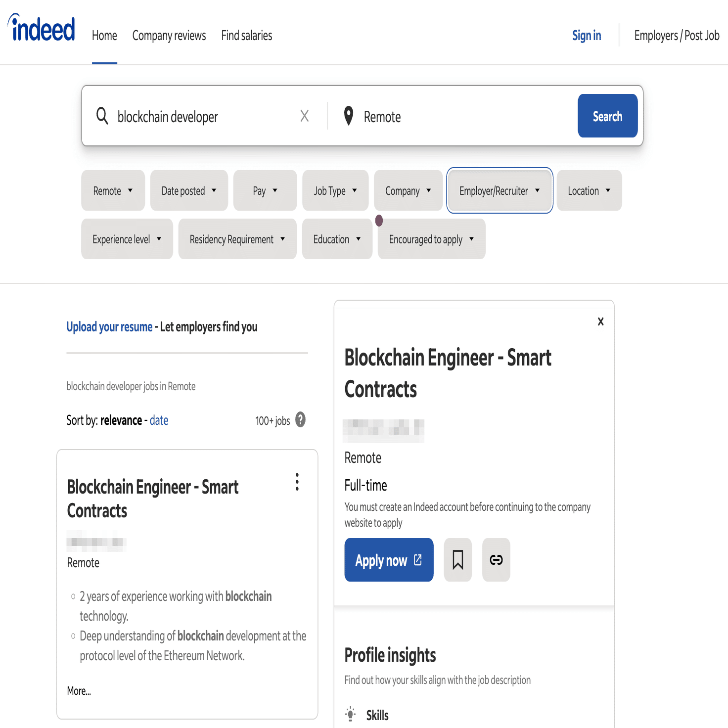This screenshot has width=728, height=728.
Task: Open the Find salaries page
Action: [x=246, y=36]
